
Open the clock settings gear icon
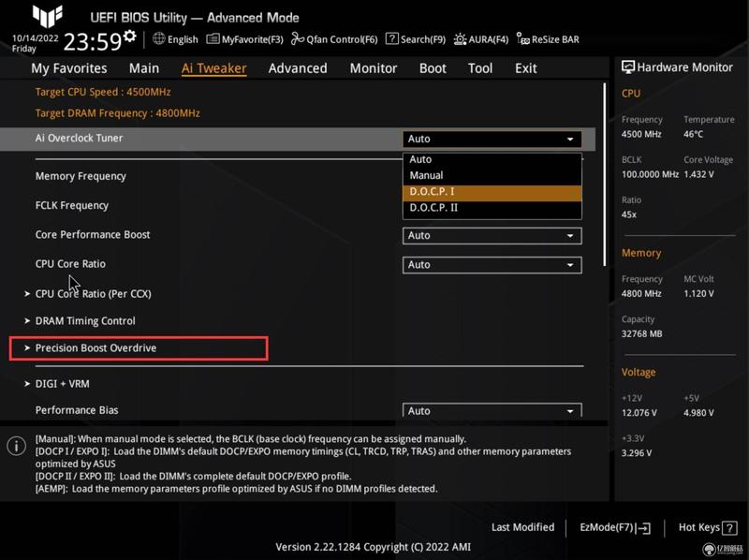tap(129, 37)
